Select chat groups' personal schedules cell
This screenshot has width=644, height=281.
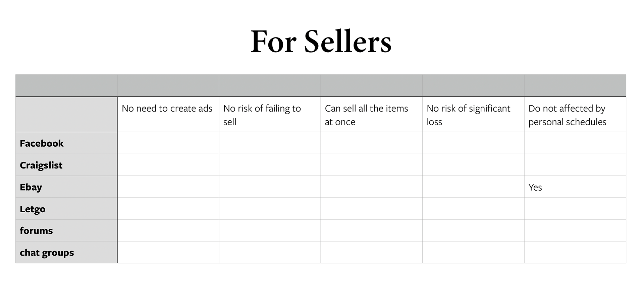click(575, 252)
